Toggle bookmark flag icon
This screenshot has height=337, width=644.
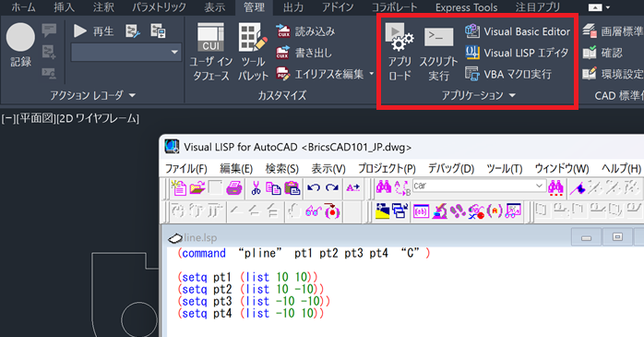pyautogui.click(x=578, y=187)
